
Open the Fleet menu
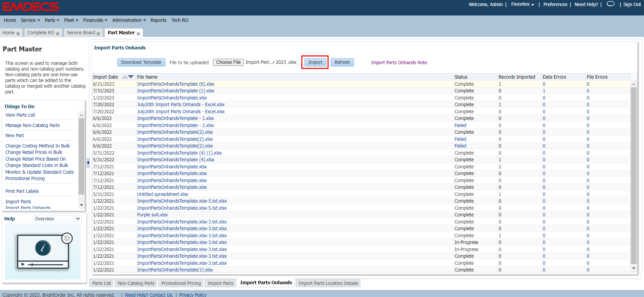[71, 20]
